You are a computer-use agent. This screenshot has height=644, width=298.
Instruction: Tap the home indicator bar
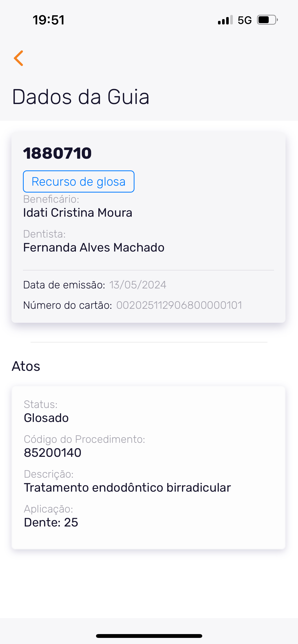point(149,636)
